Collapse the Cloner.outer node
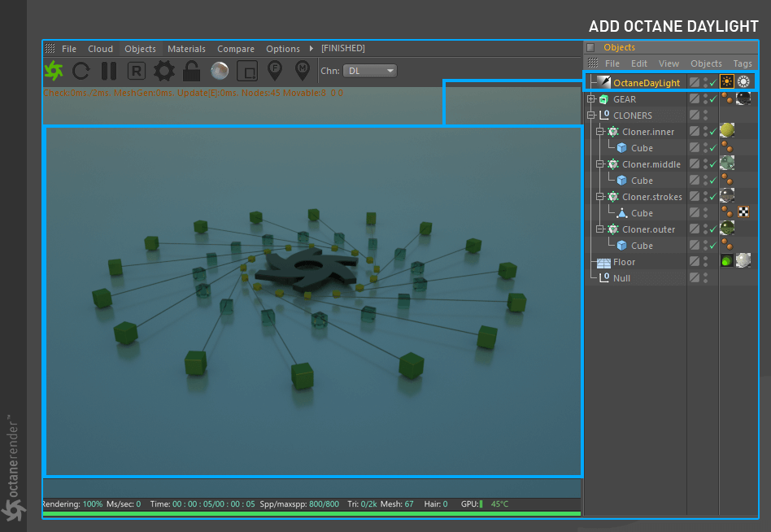Image resolution: width=771 pixels, height=532 pixels. coord(600,229)
